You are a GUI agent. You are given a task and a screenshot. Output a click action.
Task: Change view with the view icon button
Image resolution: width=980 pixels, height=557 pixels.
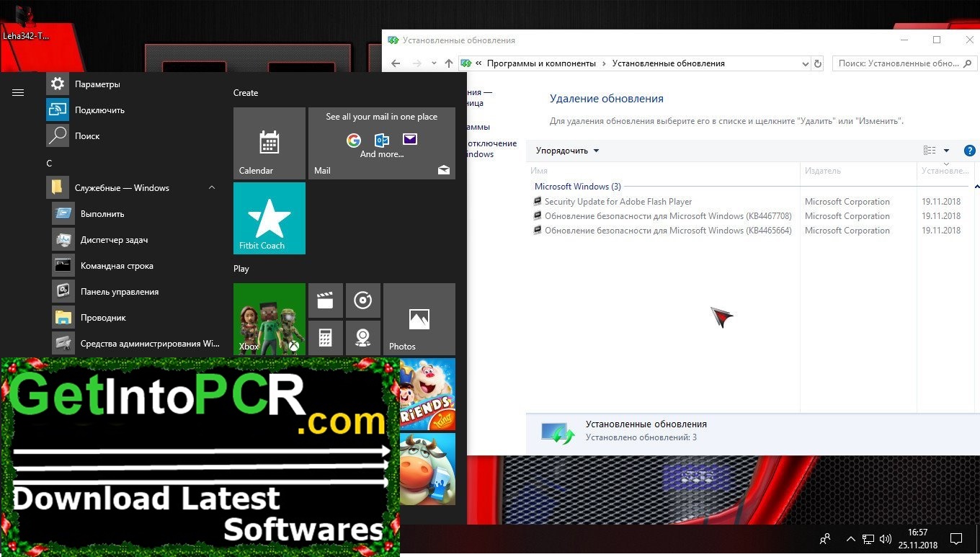click(x=930, y=151)
